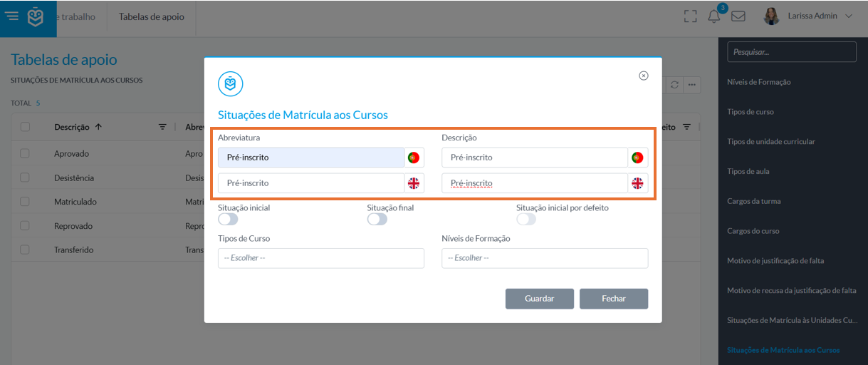Open the more options ellipsis button

tap(691, 85)
